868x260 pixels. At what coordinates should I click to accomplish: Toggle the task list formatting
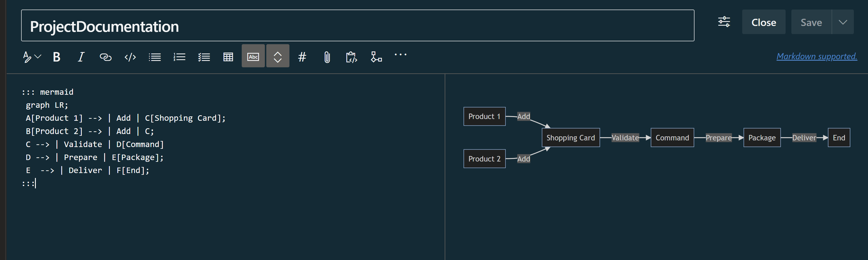[204, 56]
